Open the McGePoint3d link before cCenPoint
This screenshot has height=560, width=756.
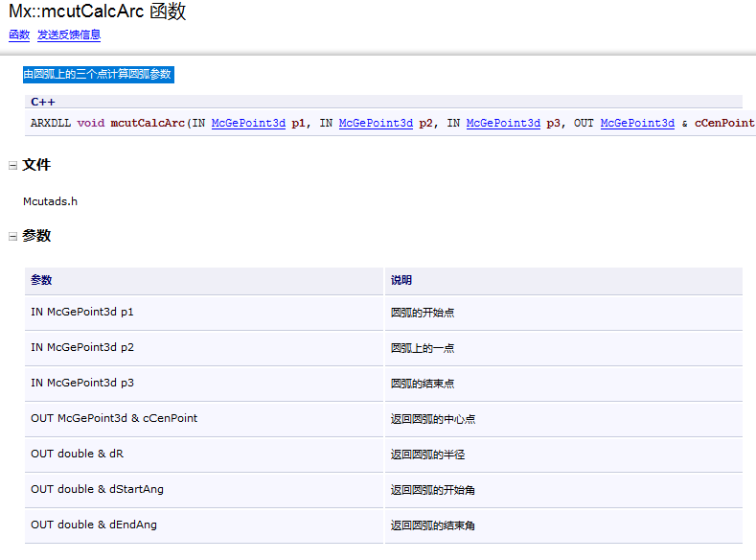[637, 123]
